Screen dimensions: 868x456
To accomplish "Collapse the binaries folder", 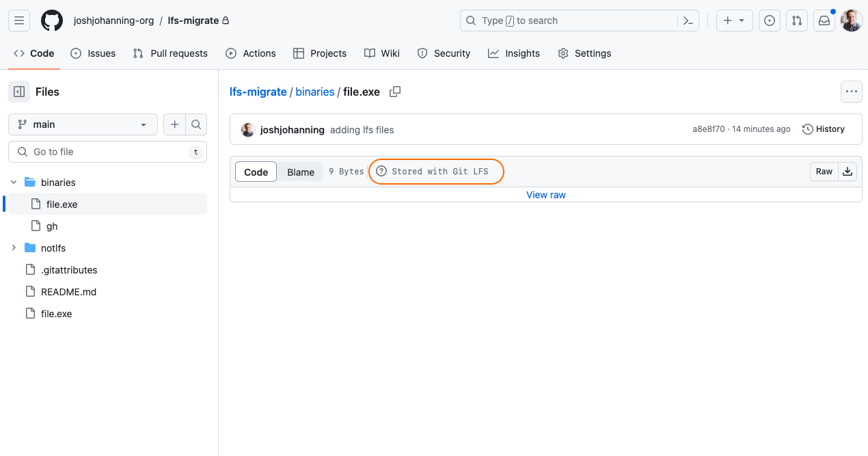I will (14, 183).
